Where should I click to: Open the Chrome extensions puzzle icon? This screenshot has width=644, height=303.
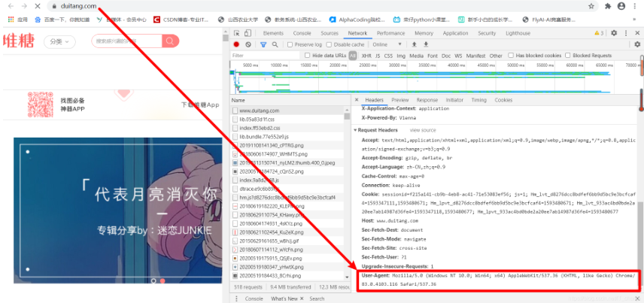[609, 6]
